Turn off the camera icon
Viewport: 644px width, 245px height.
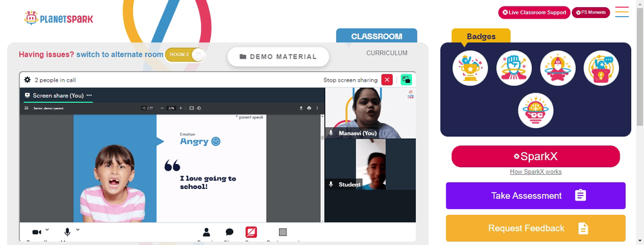click(37, 232)
